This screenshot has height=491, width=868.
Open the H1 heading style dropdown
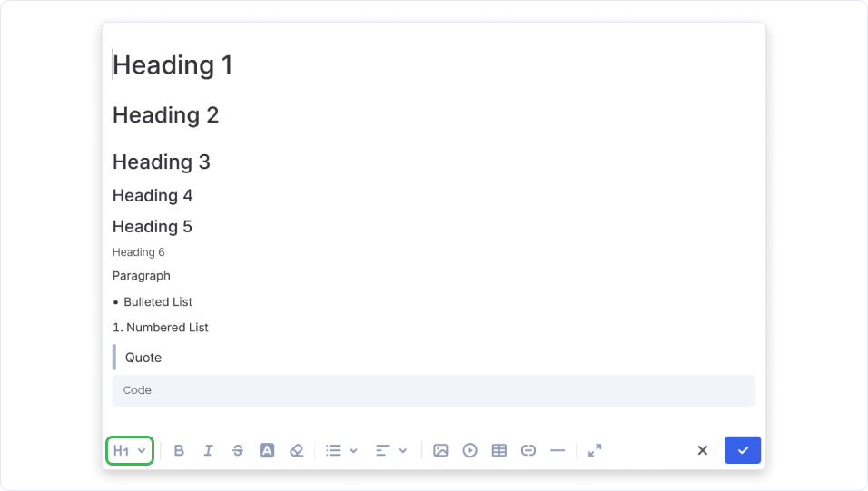130,450
